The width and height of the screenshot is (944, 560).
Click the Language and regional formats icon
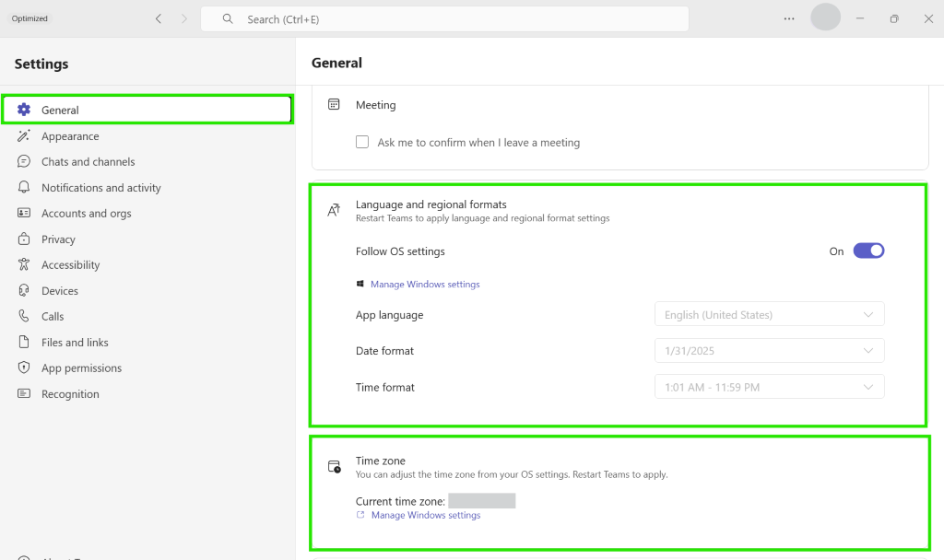click(x=334, y=210)
